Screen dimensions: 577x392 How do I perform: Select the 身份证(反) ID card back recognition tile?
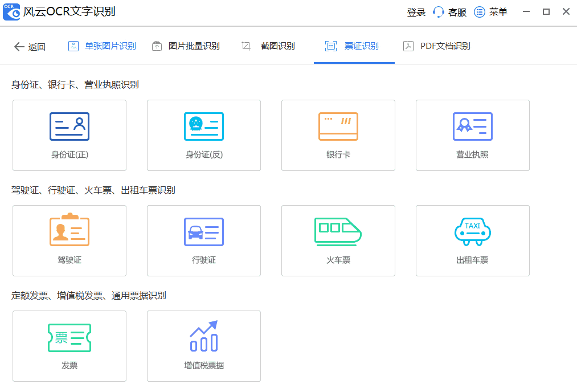[x=203, y=135]
